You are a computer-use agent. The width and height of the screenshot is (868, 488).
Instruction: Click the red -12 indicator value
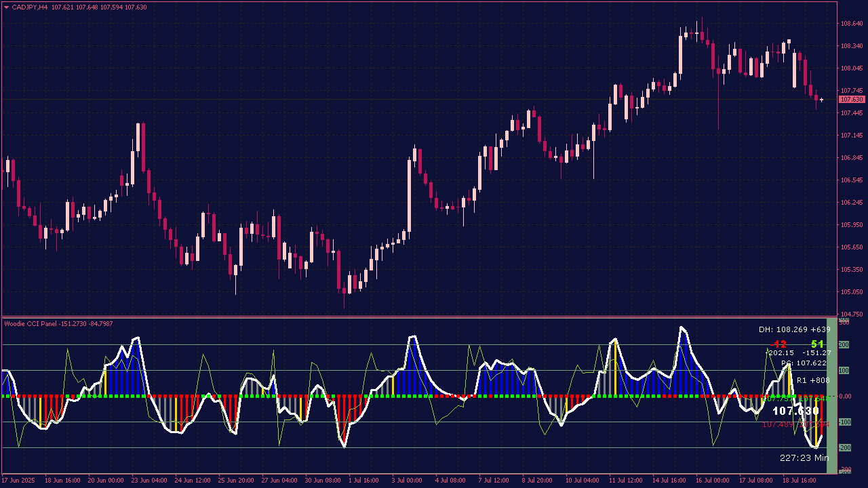tap(778, 344)
